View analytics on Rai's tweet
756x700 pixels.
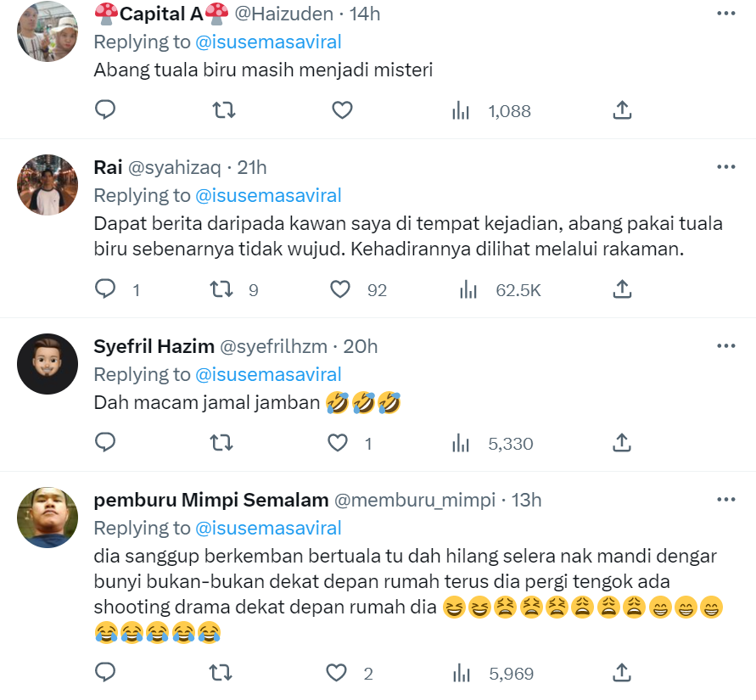[x=468, y=290]
